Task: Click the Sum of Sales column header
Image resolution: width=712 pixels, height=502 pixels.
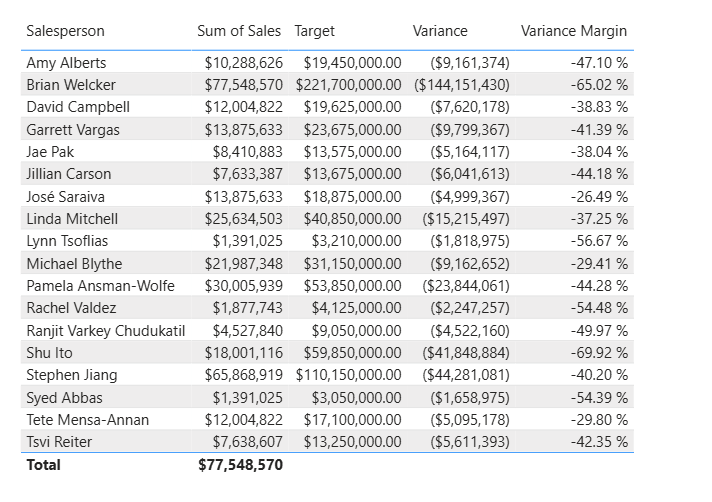Action: pyautogui.click(x=239, y=31)
